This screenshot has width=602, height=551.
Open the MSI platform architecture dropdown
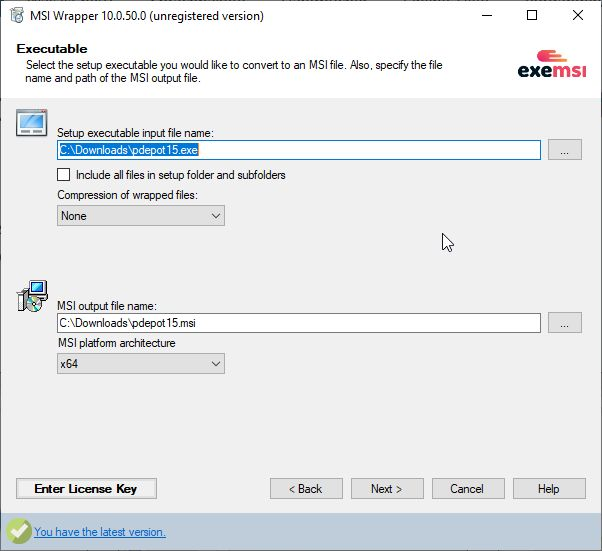[x=141, y=364]
